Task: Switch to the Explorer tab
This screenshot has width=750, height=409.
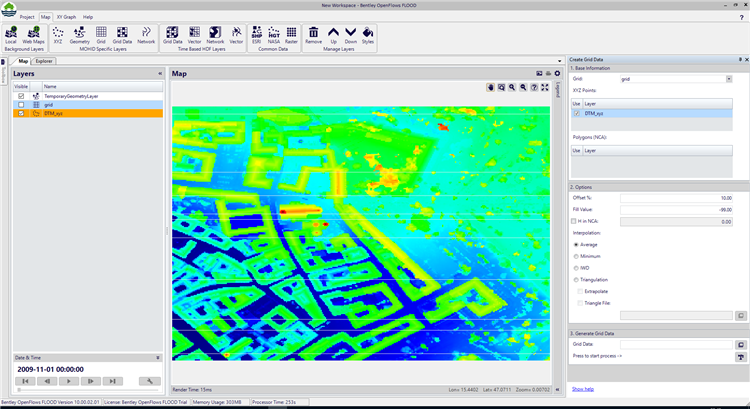Action: pos(44,61)
